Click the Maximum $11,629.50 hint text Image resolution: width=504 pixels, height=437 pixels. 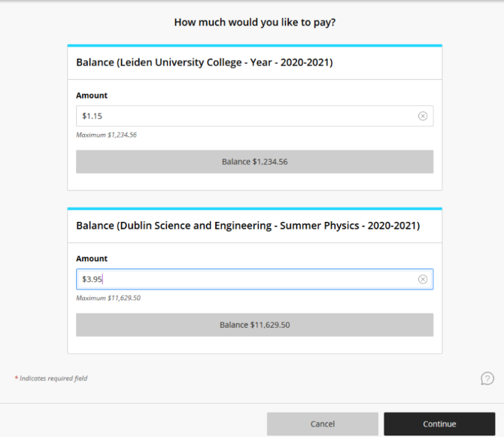108,298
